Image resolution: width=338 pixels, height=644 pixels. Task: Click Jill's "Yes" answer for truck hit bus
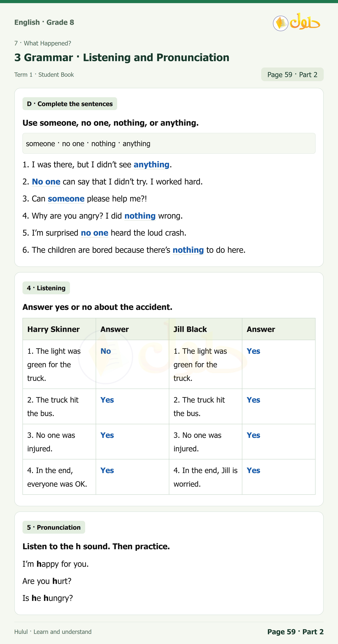(x=253, y=400)
